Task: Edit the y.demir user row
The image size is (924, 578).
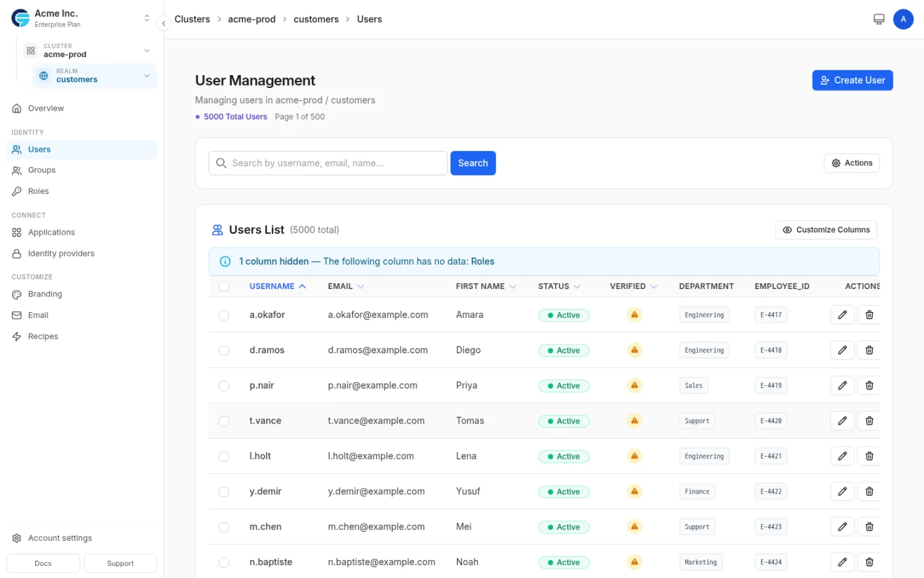Action: click(842, 491)
